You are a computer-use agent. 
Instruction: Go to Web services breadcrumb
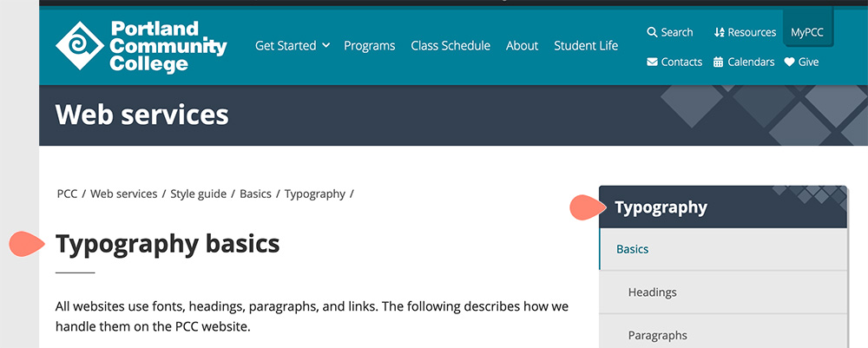tap(124, 194)
